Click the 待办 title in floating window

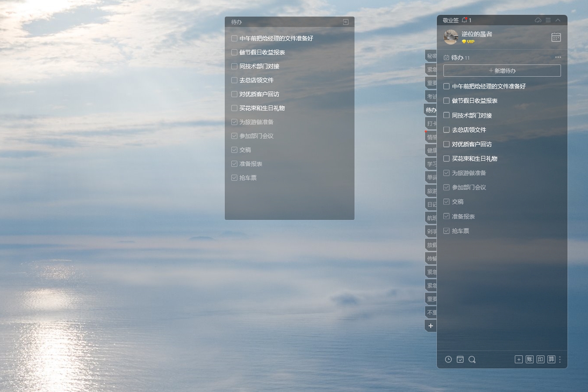click(237, 22)
